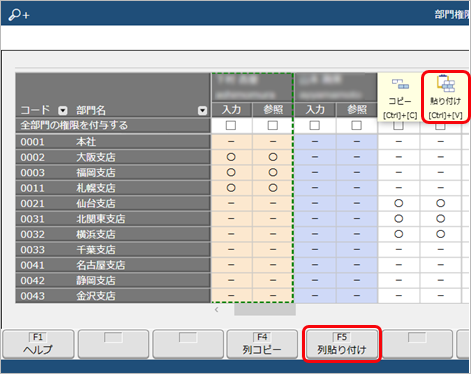
Task: Select the 0021 仙台支店 row
Action: [113, 203]
